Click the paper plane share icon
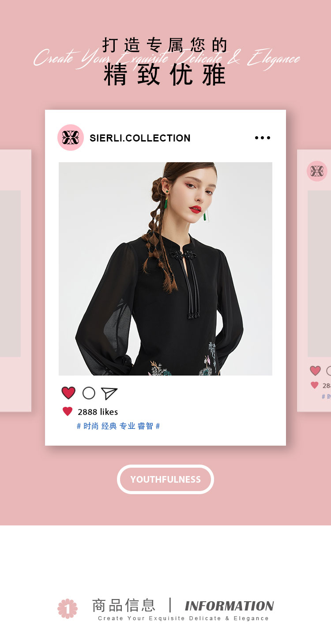This screenshot has height=644, width=331. (109, 393)
